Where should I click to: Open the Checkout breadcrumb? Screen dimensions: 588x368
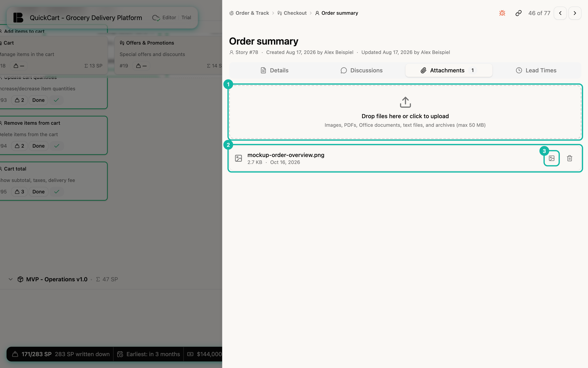pyautogui.click(x=292, y=13)
